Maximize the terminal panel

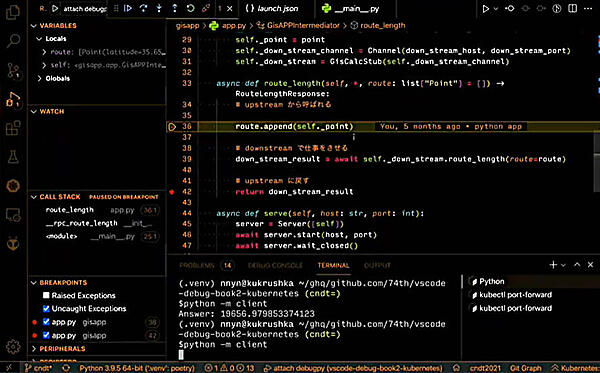[x=577, y=265]
